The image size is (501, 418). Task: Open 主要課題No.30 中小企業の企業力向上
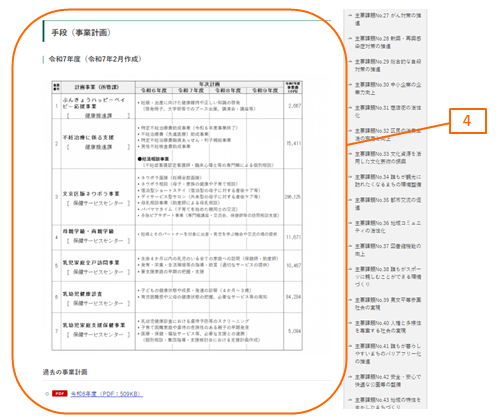pos(388,88)
